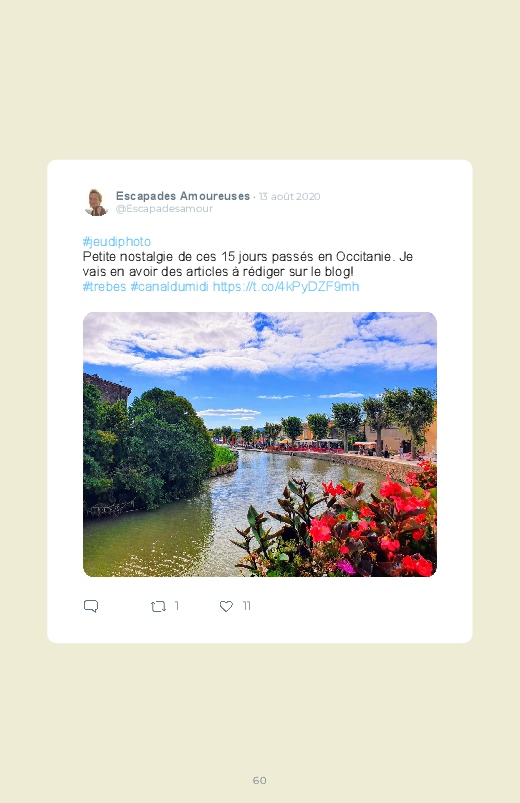Image resolution: width=520 pixels, height=803 pixels.
Task: Click the row of plane trees along the quay
Action: 348,420
